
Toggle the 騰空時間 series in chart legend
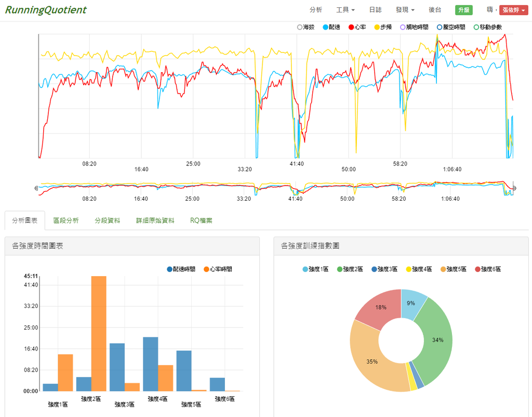(451, 27)
